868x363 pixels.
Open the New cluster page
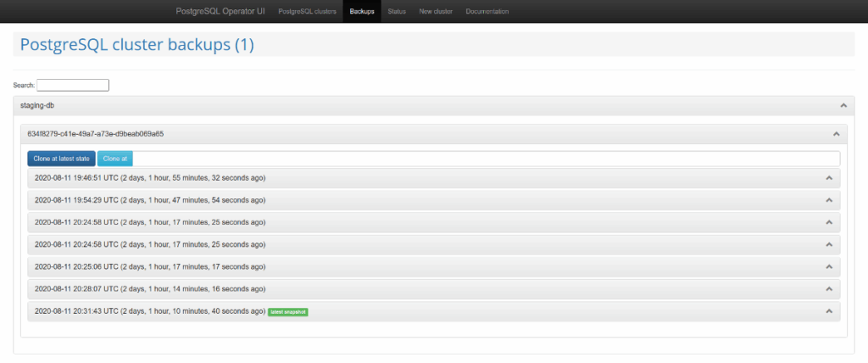[436, 12]
